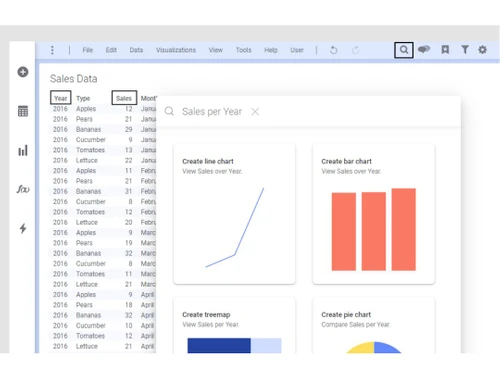The height and width of the screenshot is (375, 500).
Task: Click Sales value 20 cell
Action: pyautogui.click(x=129, y=222)
